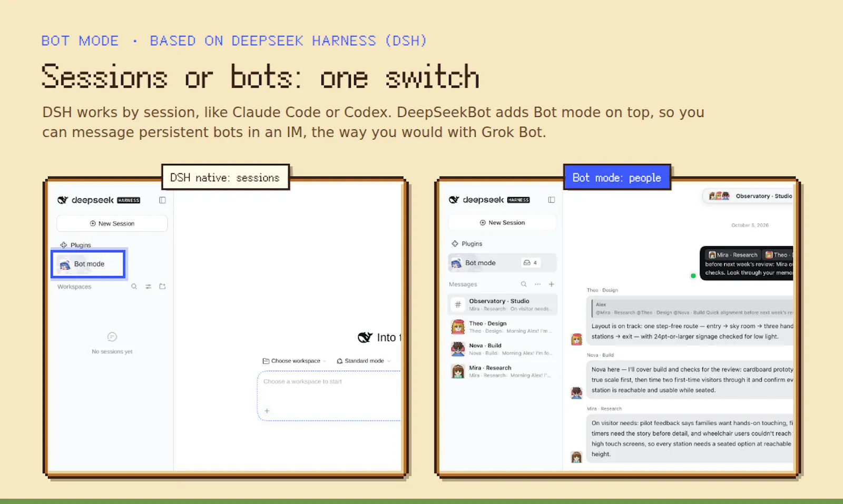This screenshot has width=843, height=504.
Task: Open Messages more options ellipsis
Action: click(x=537, y=284)
